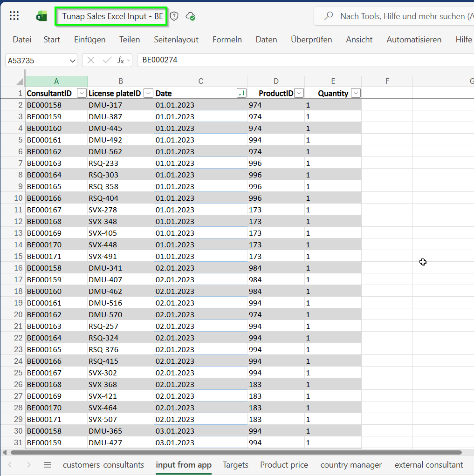The image size is (474, 476).
Task: Open the Date column sort filter dropdown
Action: 241,93
